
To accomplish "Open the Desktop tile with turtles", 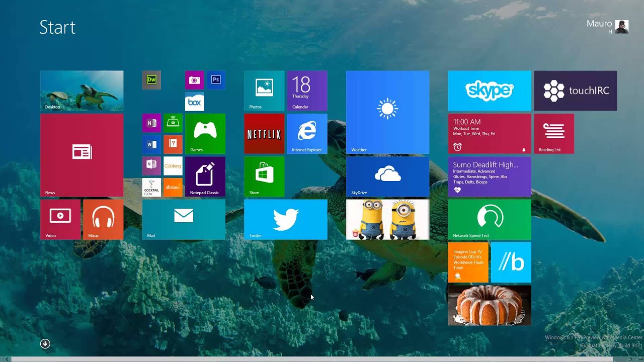I will pos(82,90).
